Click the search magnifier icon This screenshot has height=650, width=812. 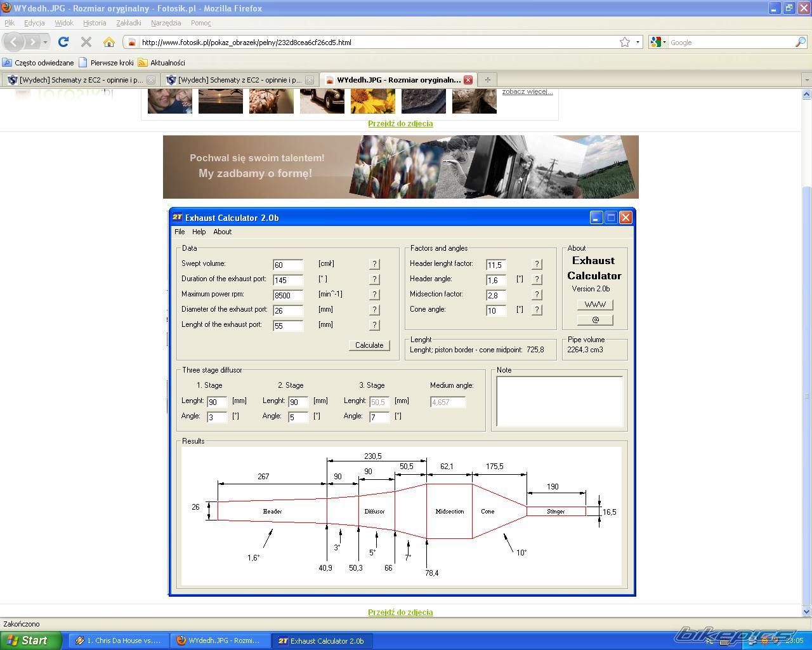click(x=801, y=42)
